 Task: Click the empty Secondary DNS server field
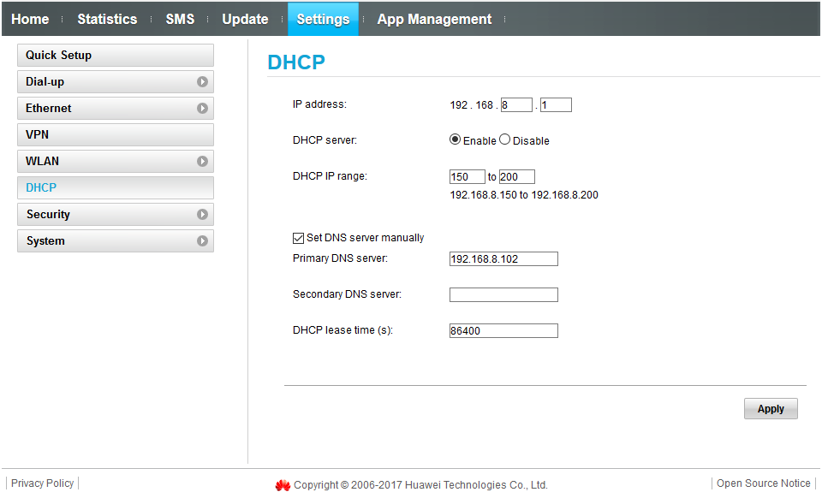coord(503,295)
